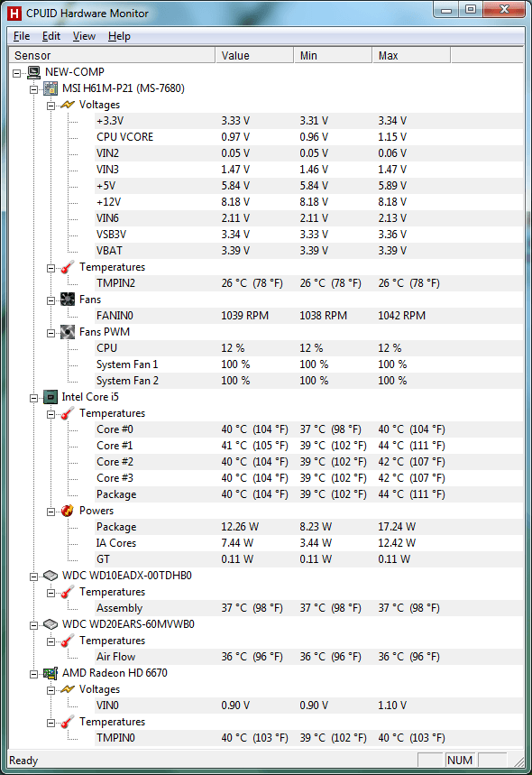Open the View menu
Image resolution: width=532 pixels, height=775 pixels.
[x=84, y=36]
